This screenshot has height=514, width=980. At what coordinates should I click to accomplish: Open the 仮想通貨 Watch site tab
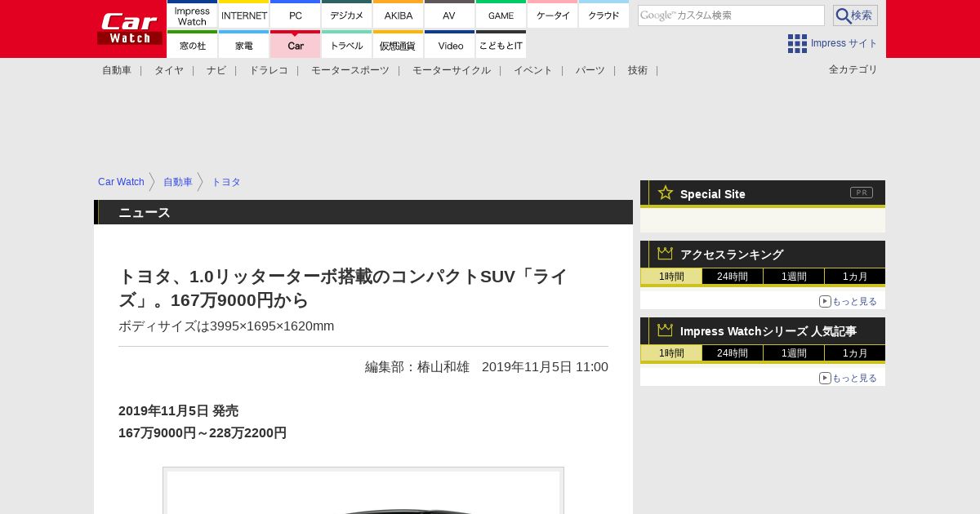point(399,45)
